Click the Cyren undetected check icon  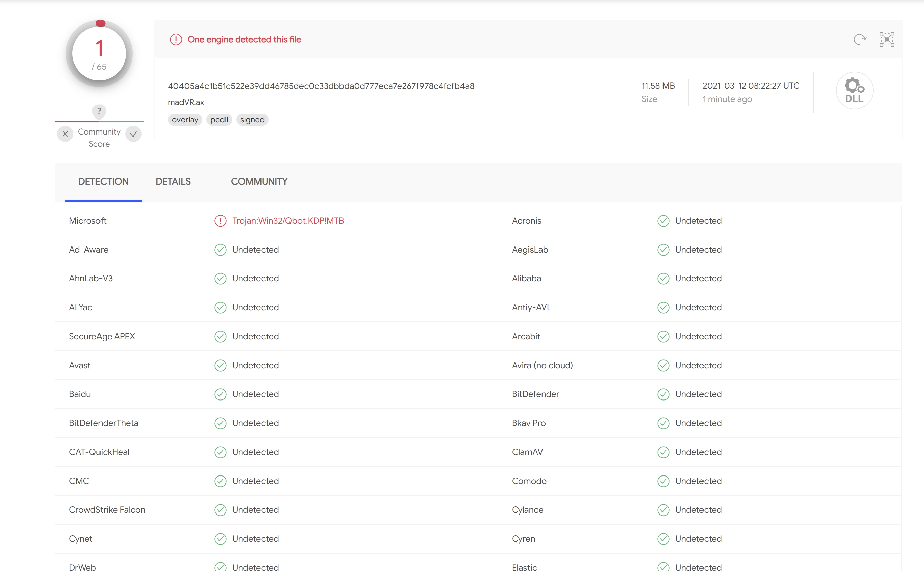point(663,539)
